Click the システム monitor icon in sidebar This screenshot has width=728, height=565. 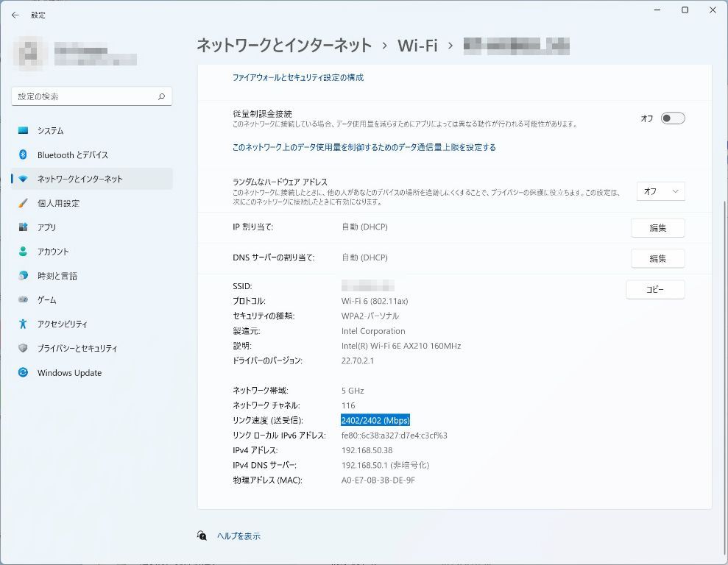tap(23, 130)
